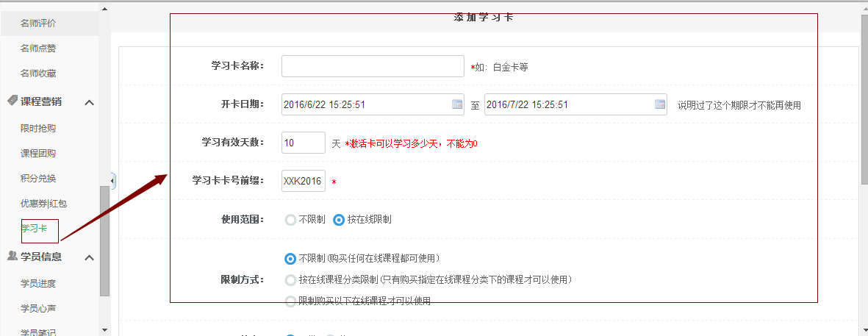
Task: Select 不限制 usage scope radio button
Action: coord(290,219)
